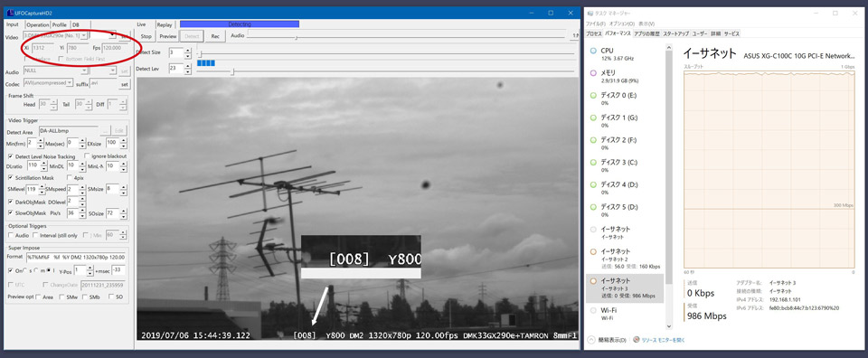Toggle Detect Level Noise Tracking checkbox
The width and height of the screenshot is (868, 358).
pyautogui.click(x=11, y=156)
